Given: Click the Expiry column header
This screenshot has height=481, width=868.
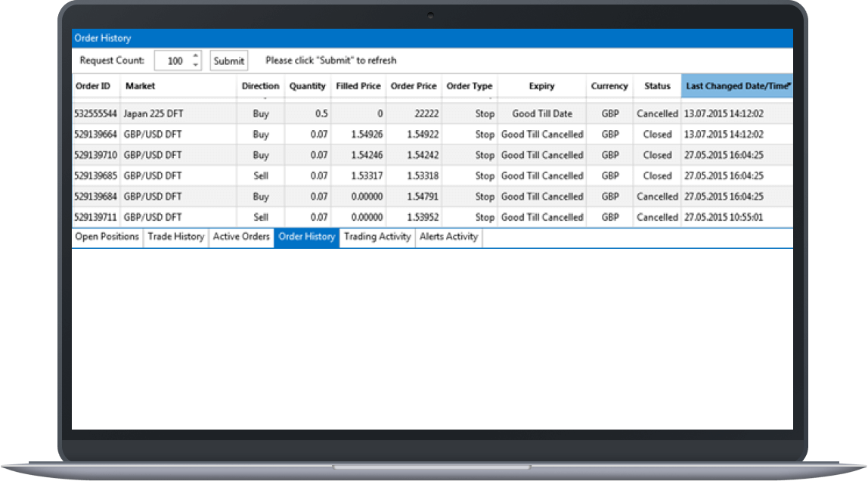Looking at the screenshot, I should pyautogui.click(x=541, y=86).
